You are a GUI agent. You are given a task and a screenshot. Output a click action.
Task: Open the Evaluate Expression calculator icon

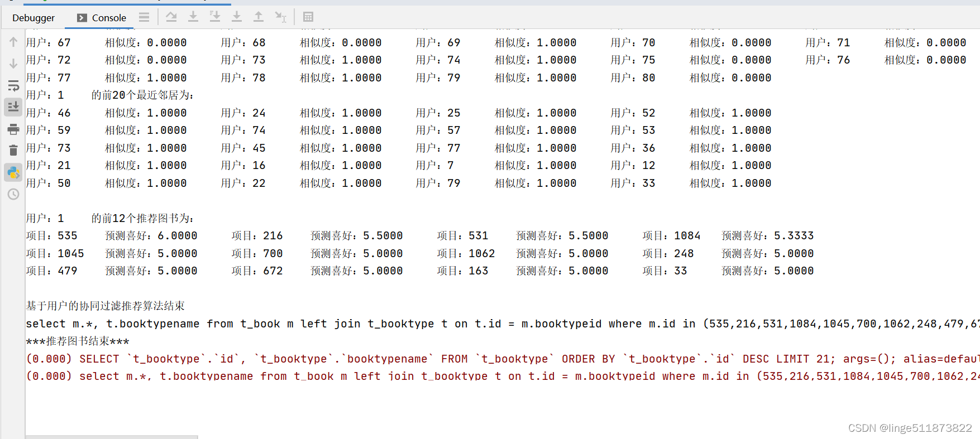(308, 17)
